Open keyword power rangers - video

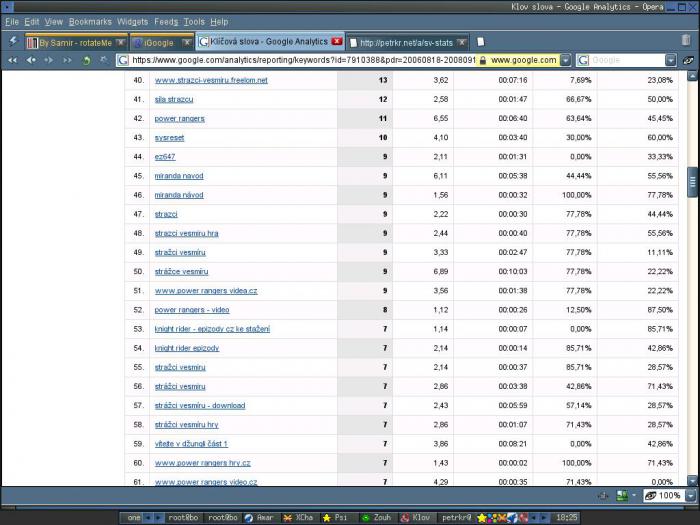[x=192, y=310]
